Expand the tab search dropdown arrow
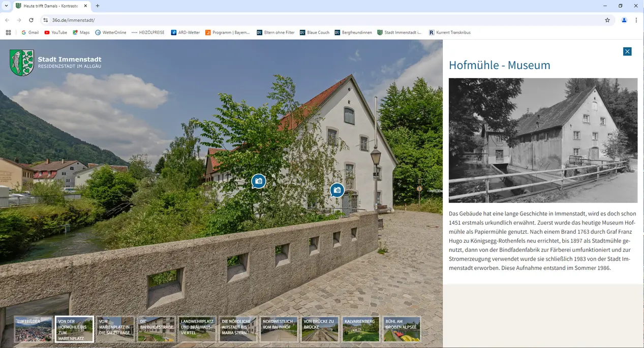The image size is (644, 348). [6, 6]
